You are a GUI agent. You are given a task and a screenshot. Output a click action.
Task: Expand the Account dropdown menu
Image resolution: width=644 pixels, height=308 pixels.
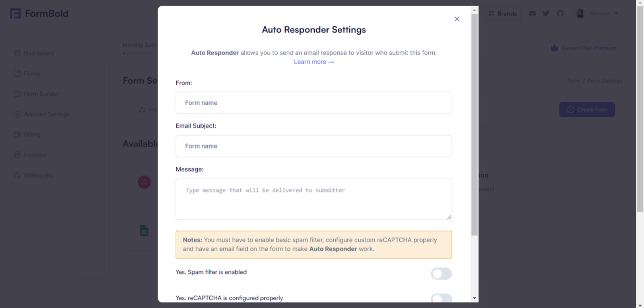[x=599, y=13]
